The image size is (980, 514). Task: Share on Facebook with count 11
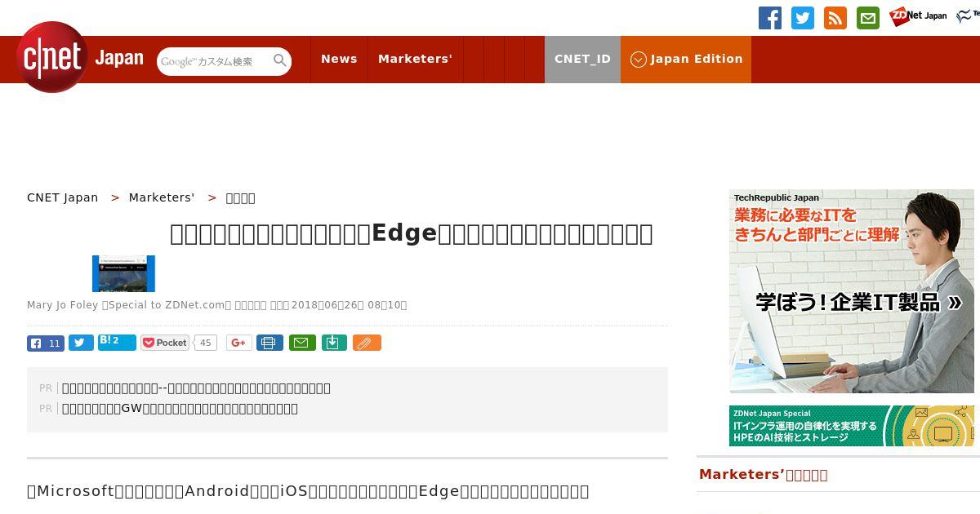pos(46,343)
